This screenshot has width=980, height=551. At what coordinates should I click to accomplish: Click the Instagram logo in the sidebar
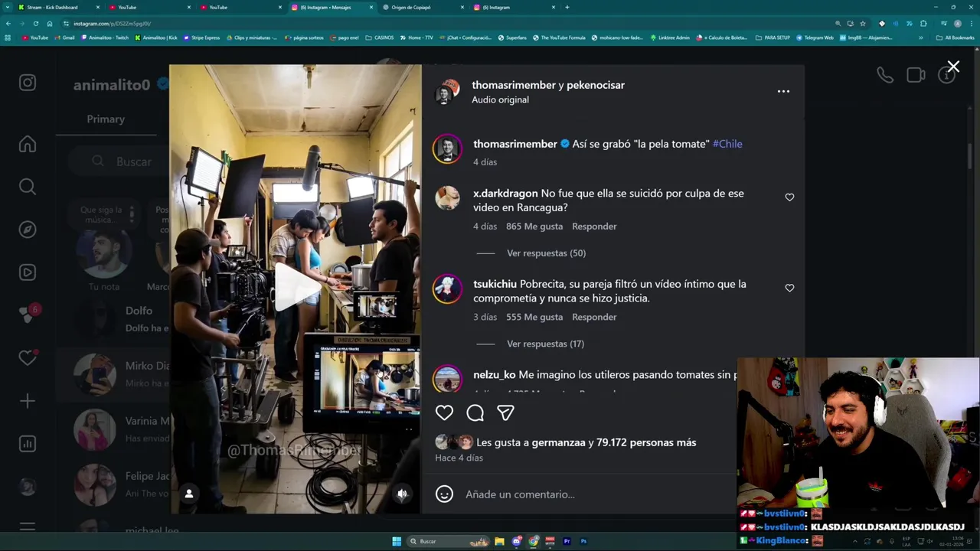[x=28, y=83]
